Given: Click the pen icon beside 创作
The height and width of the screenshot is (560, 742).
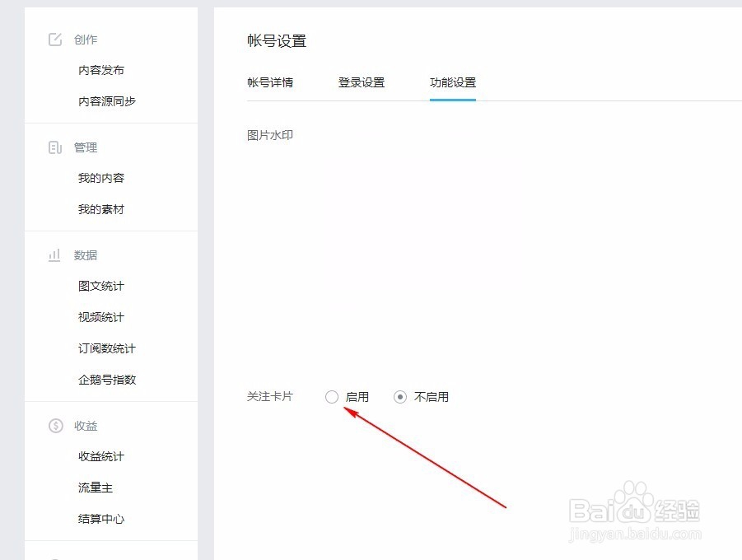Looking at the screenshot, I should (x=54, y=39).
